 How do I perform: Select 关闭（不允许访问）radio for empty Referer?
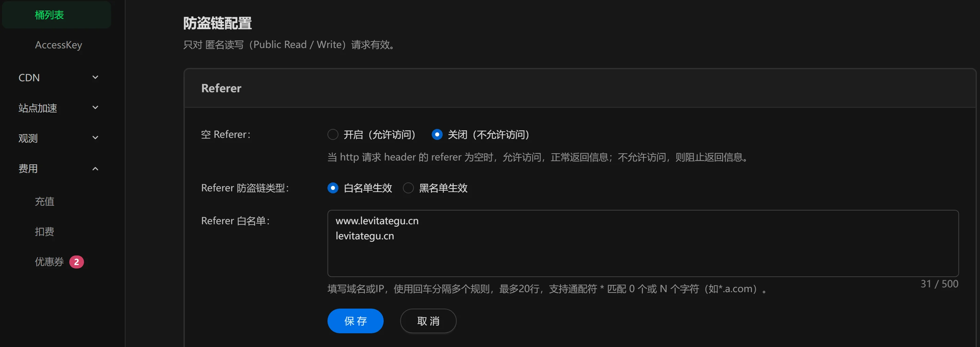[437, 135]
